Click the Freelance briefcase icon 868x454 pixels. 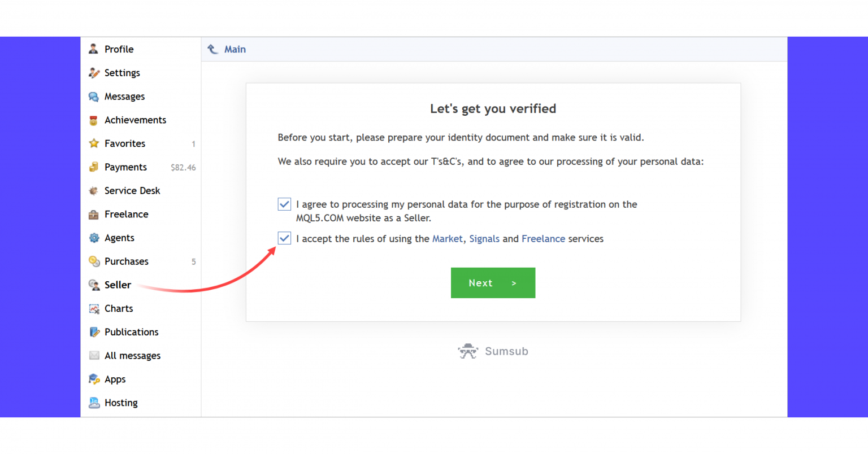coord(94,215)
